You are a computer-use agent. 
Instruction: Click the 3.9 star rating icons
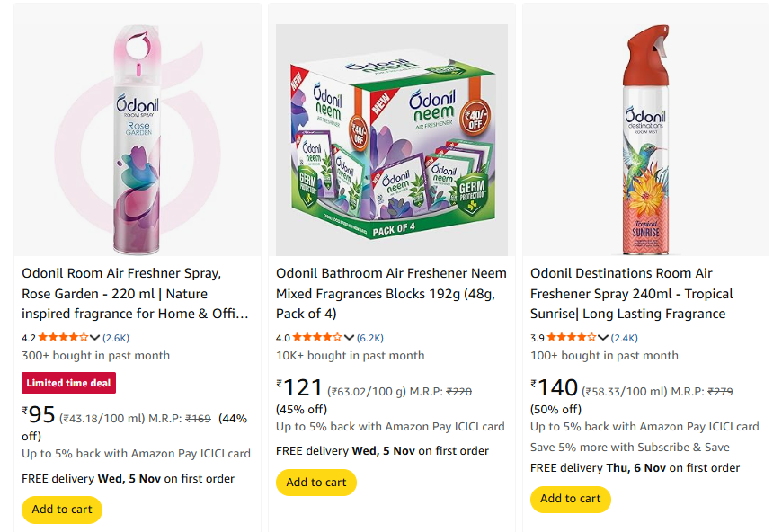(x=572, y=338)
